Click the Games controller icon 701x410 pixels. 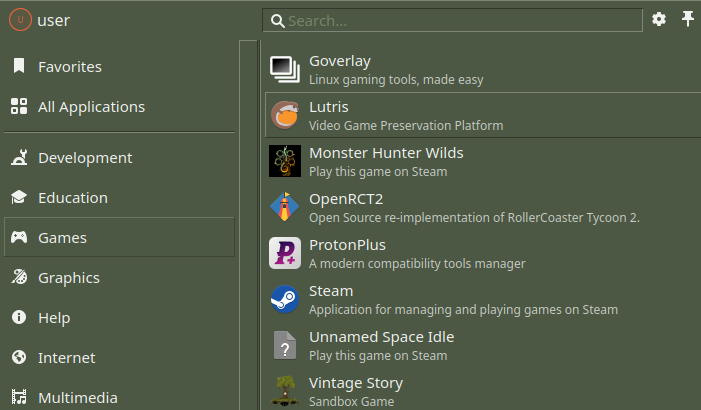point(19,237)
